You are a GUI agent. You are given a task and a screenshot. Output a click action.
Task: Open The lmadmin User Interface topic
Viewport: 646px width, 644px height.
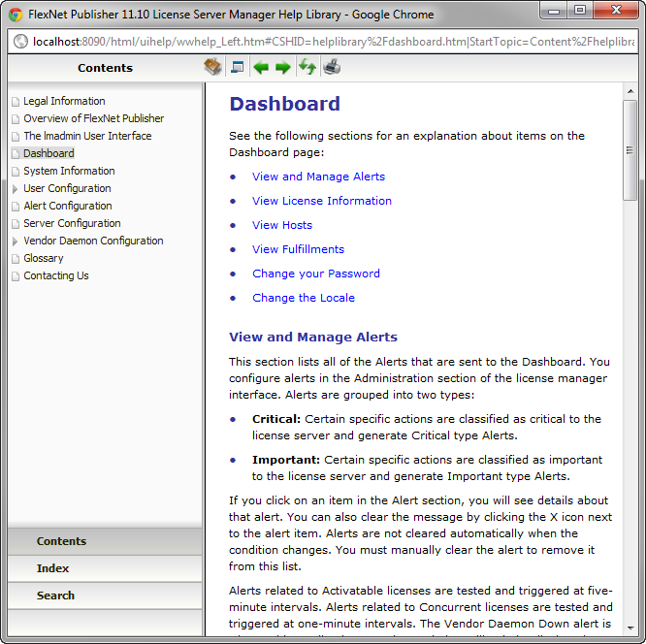pos(87,136)
